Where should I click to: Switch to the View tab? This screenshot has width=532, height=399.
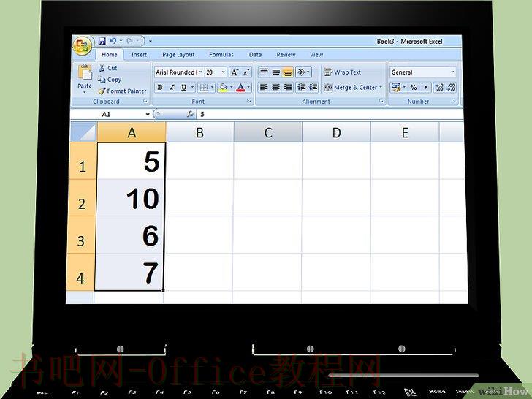(x=316, y=55)
